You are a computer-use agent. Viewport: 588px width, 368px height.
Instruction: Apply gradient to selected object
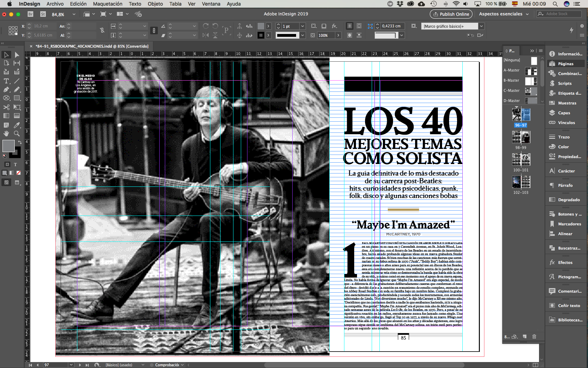[12, 173]
